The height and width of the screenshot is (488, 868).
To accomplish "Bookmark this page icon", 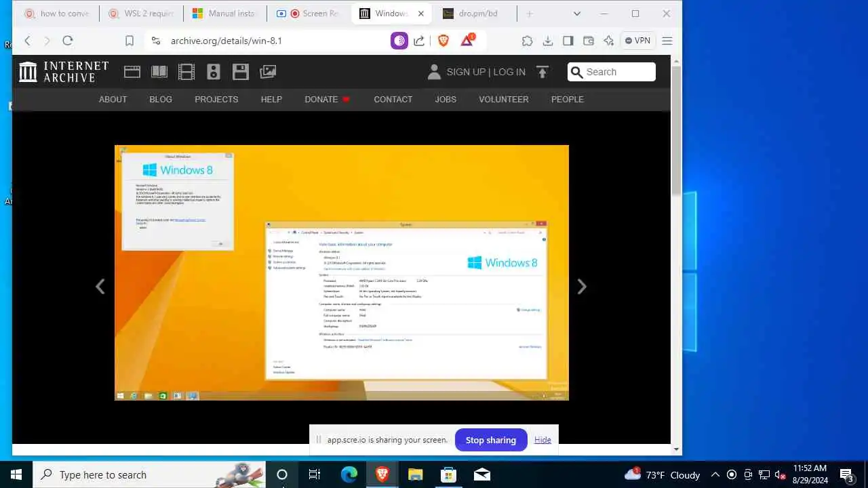I will pyautogui.click(x=130, y=41).
